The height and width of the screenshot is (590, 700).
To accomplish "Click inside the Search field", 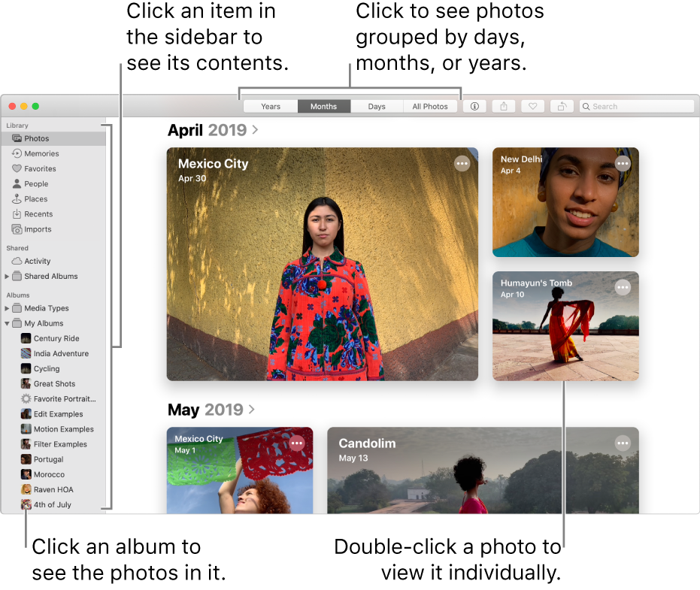I will (636, 106).
